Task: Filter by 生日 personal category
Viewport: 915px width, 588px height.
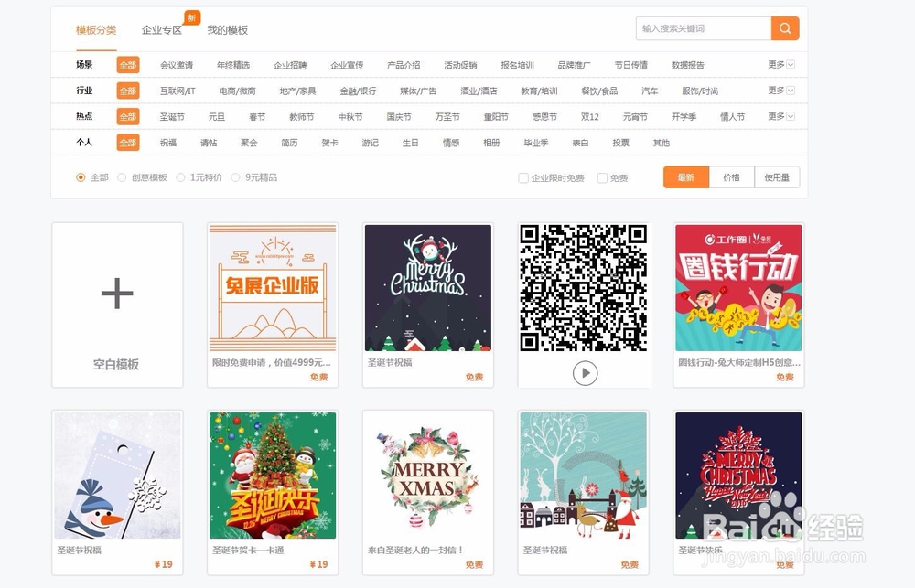Action: tap(410, 143)
